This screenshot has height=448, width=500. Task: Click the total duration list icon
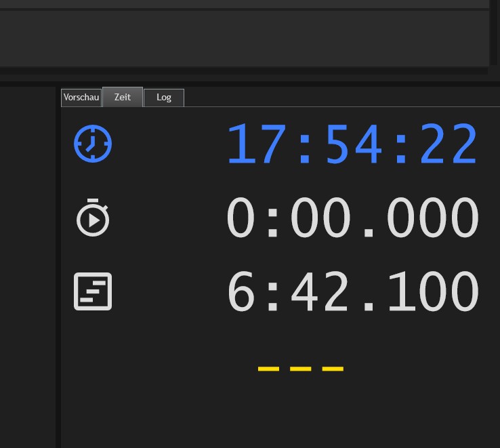tap(93, 291)
